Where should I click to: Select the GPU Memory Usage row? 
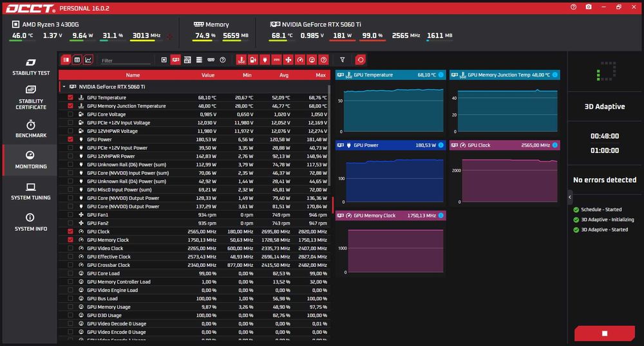tap(194, 307)
